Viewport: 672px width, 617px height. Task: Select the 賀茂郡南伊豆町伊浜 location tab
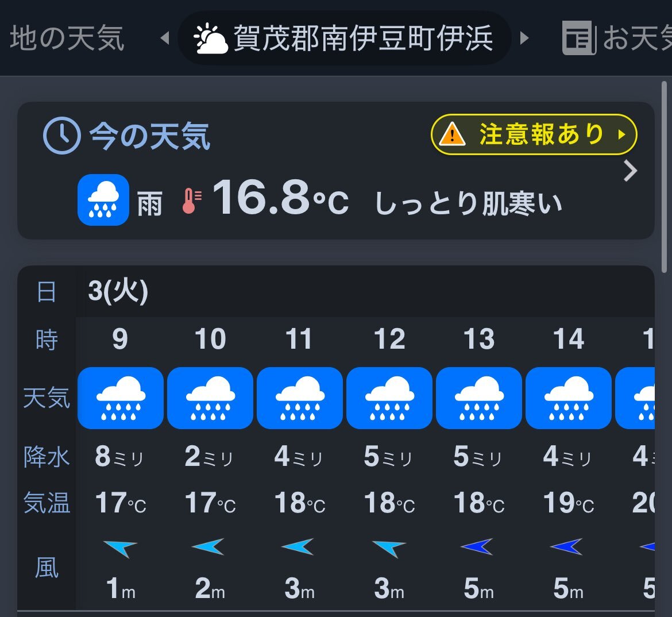344,38
